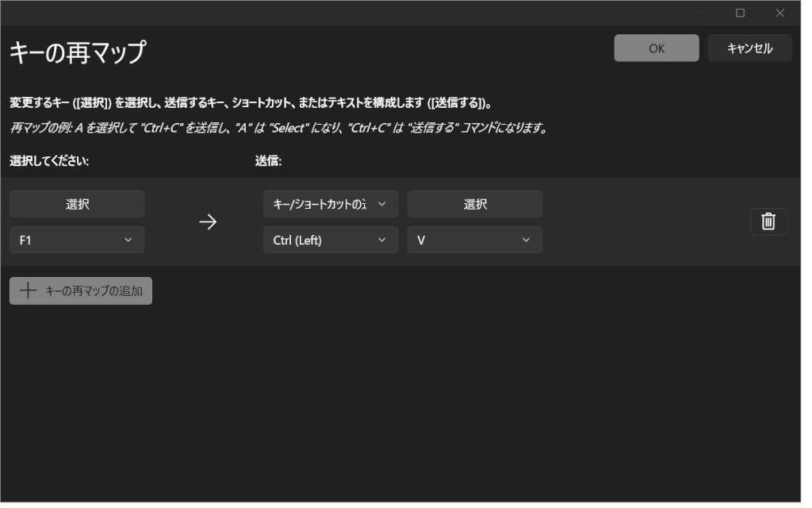Click the キーの再マップ page title
The height and width of the screenshot is (508, 812).
click(78, 52)
